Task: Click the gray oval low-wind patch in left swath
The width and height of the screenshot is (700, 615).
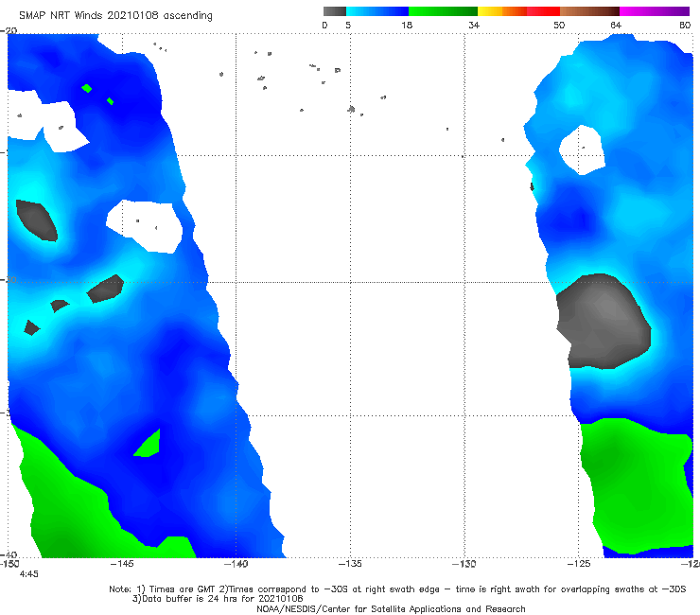Action: 37,220
